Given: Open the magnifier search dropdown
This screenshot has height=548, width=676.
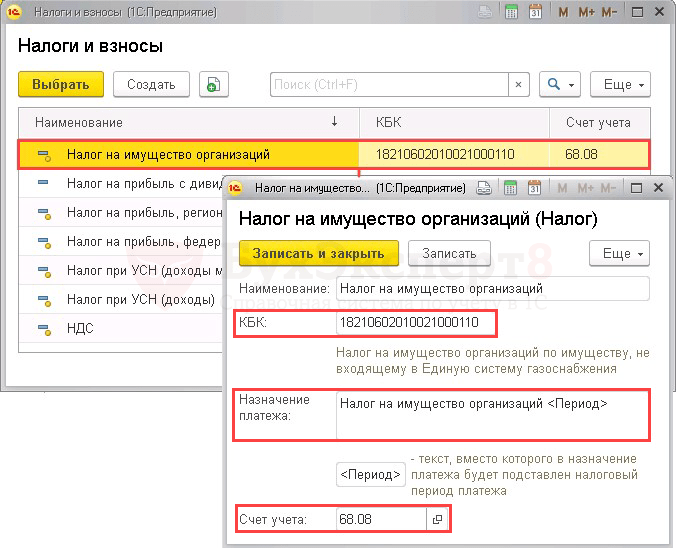Looking at the screenshot, I should pos(560,84).
